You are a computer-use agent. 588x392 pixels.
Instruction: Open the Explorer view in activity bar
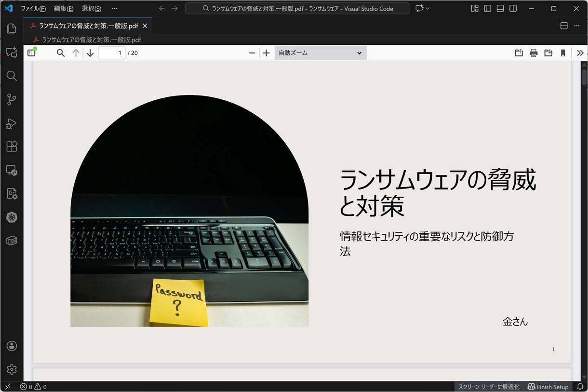(12, 29)
